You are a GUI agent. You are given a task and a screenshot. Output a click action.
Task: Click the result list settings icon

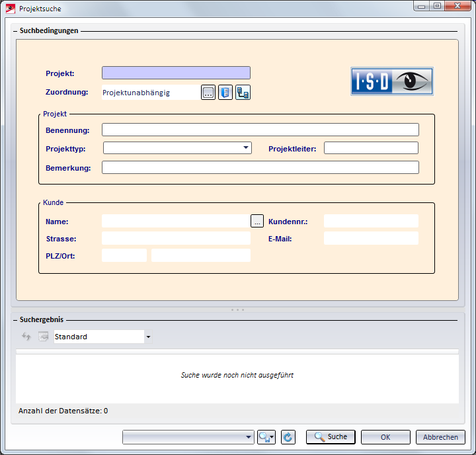pos(44,337)
